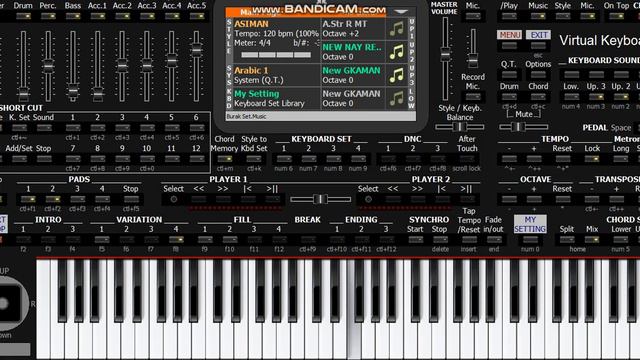Toggle the Bass track mute button

click(x=73, y=16)
